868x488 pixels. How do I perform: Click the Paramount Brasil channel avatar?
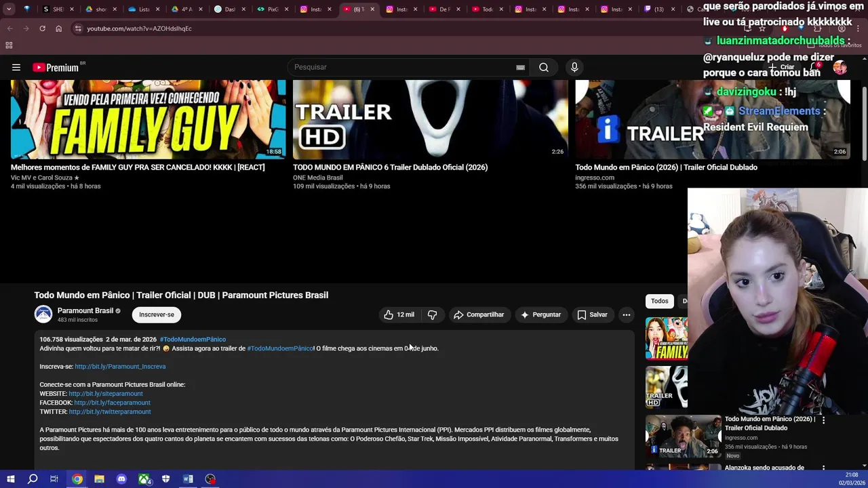(43, 314)
